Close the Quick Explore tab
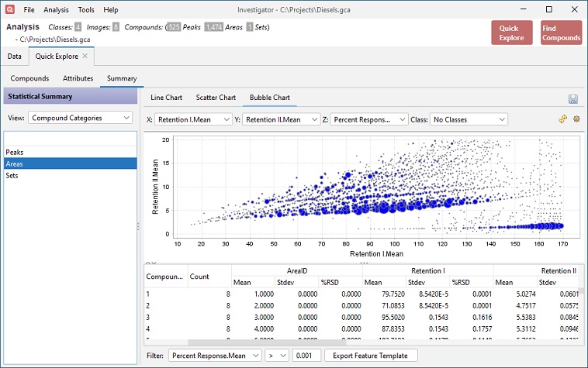The image size is (588, 368). click(x=85, y=56)
